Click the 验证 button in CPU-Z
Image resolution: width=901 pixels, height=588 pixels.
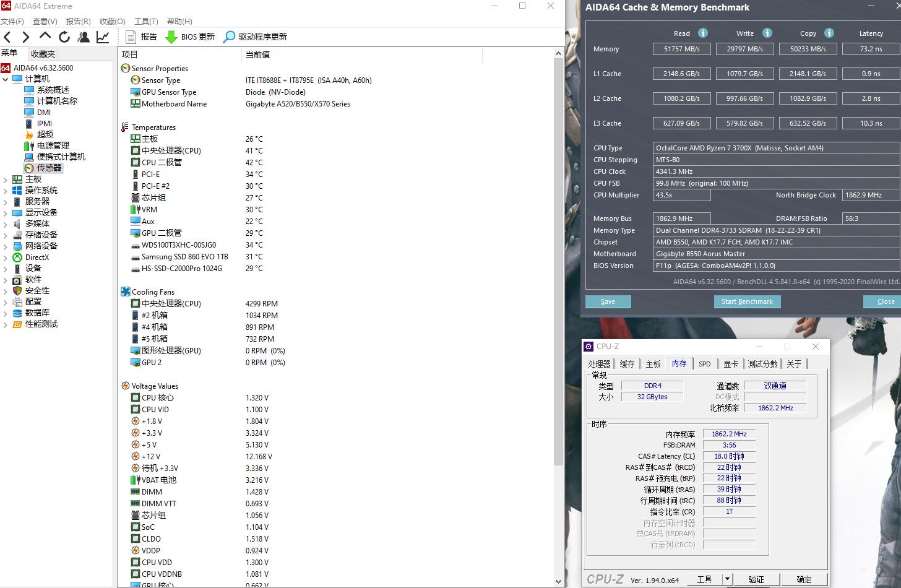point(756,579)
